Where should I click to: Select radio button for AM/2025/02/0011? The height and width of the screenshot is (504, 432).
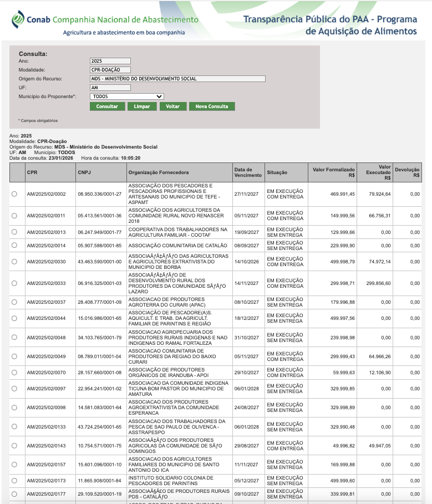(x=14, y=216)
